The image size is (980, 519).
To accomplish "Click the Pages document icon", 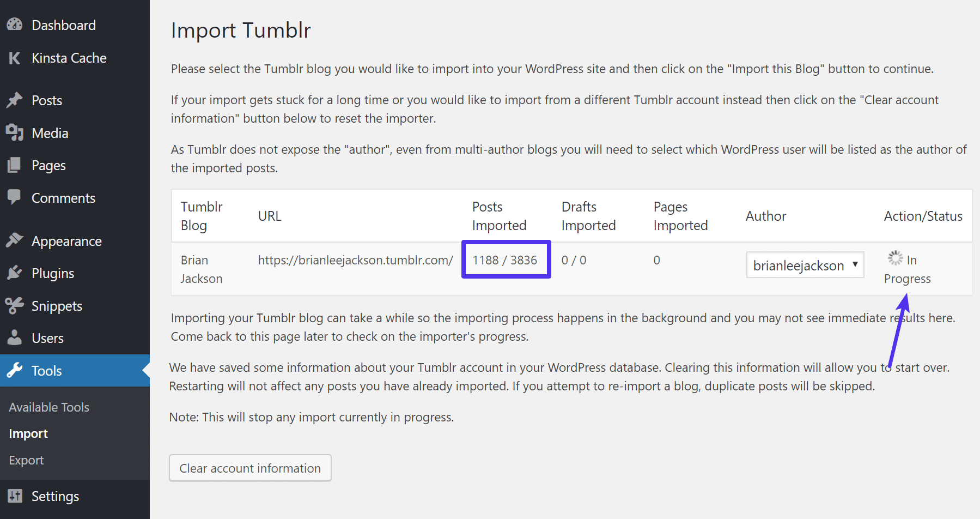I will point(15,165).
